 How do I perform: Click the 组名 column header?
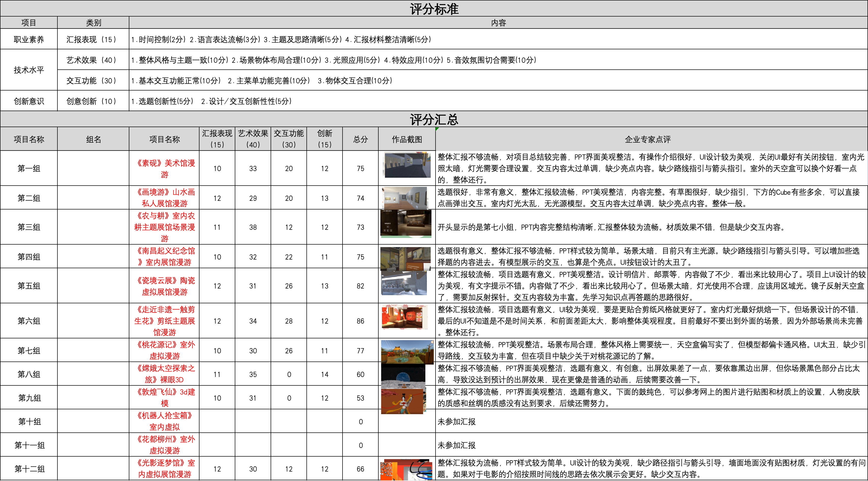coord(93,139)
